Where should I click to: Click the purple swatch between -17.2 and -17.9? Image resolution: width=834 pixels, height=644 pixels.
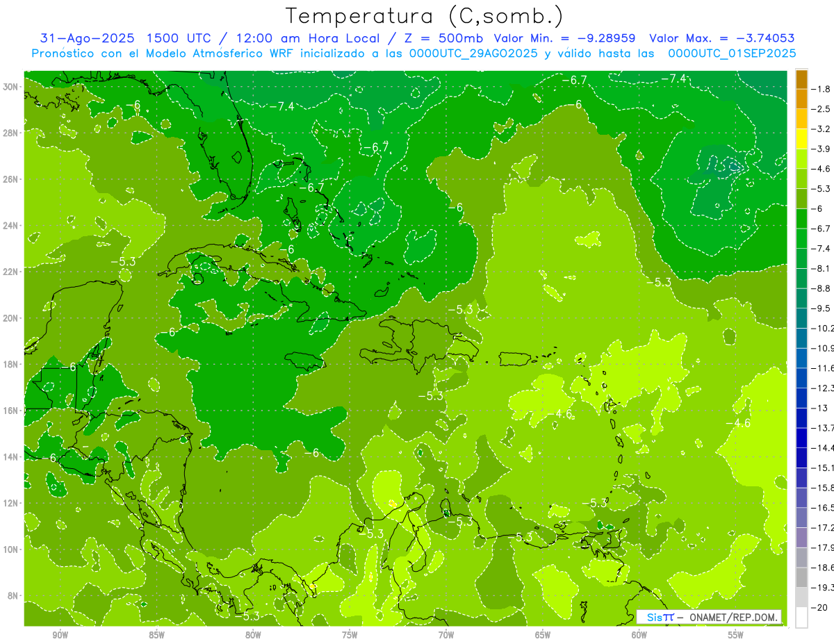801,537
